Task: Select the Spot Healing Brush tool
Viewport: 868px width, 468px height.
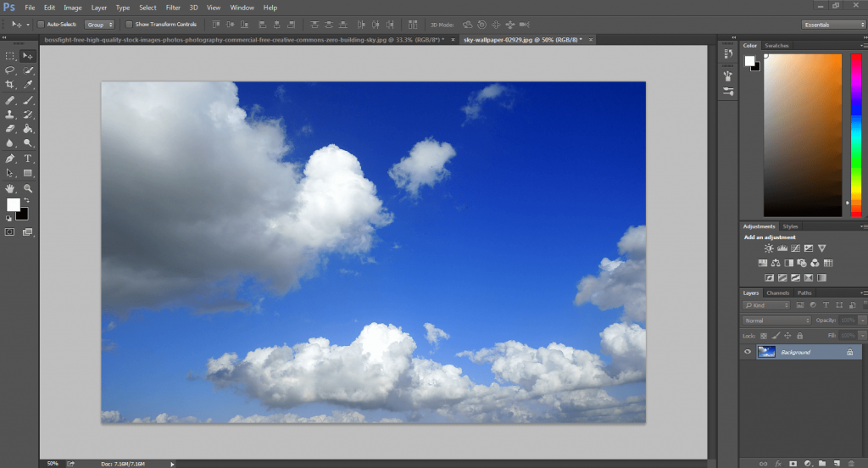Action: tap(10, 100)
